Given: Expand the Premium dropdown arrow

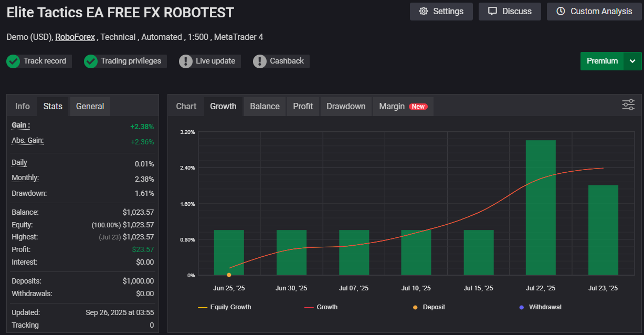Looking at the screenshot, I should (632, 61).
